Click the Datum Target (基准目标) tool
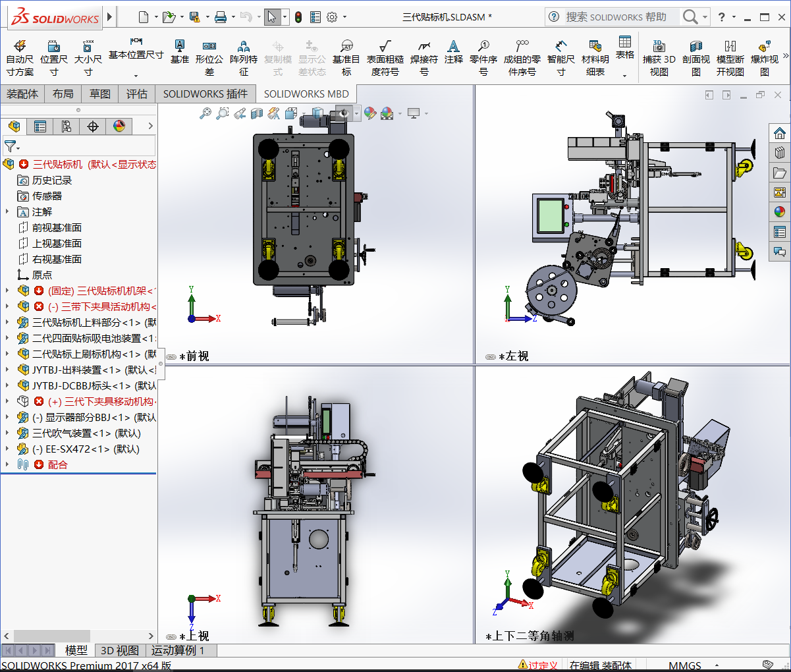The width and height of the screenshot is (791, 672). pos(346,58)
